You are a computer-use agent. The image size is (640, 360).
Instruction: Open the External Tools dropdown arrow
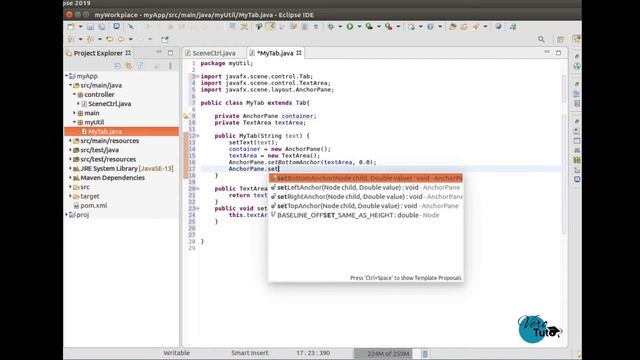tap(398, 27)
